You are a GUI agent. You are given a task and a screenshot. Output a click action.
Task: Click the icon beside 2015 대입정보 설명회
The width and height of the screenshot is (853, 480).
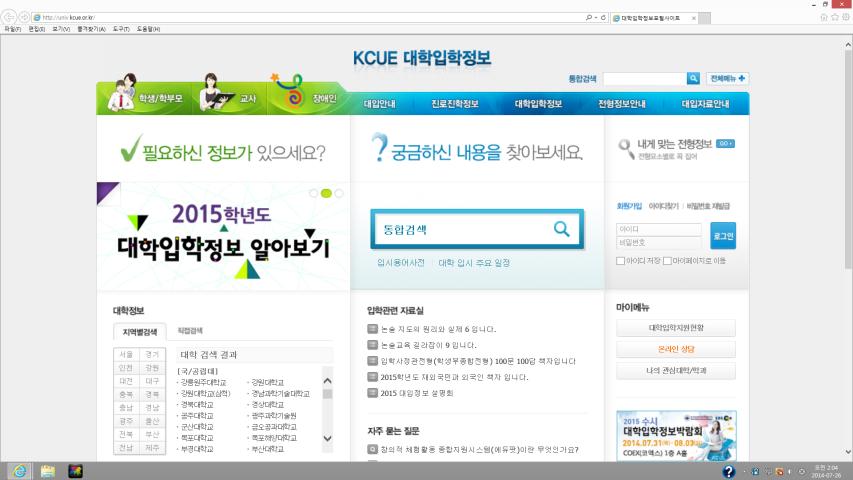[373, 392]
